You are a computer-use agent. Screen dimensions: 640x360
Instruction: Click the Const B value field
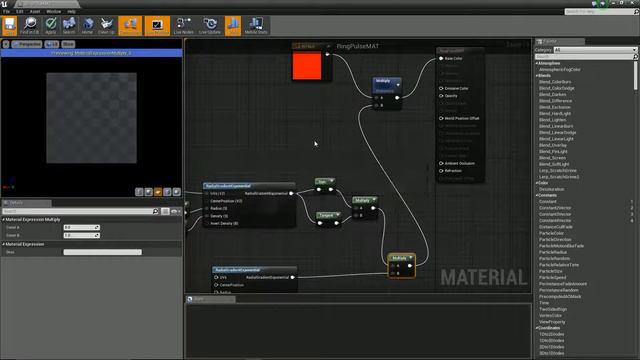pyautogui.click(x=82, y=235)
